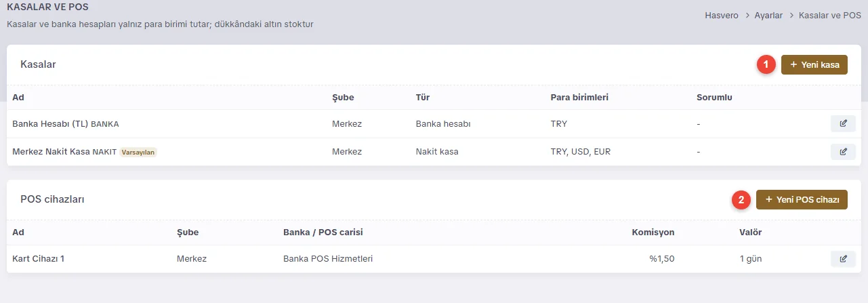Click the Banka POS Hizmetleri cell
The height and width of the screenshot is (303, 868).
[x=328, y=259]
